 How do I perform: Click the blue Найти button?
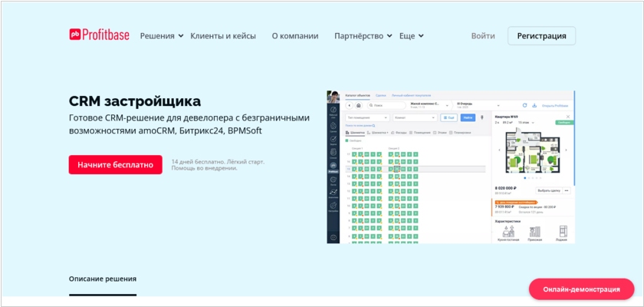[468, 117]
